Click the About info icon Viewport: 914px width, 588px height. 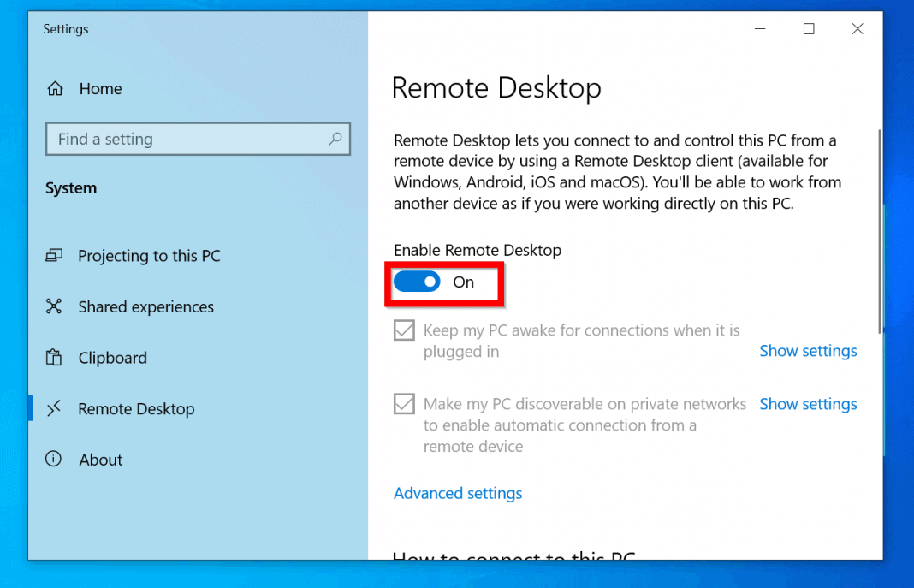pyautogui.click(x=54, y=460)
